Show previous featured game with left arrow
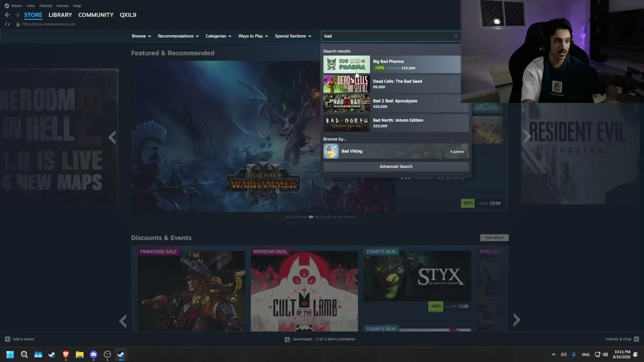This screenshot has width=644, height=362. click(x=112, y=137)
